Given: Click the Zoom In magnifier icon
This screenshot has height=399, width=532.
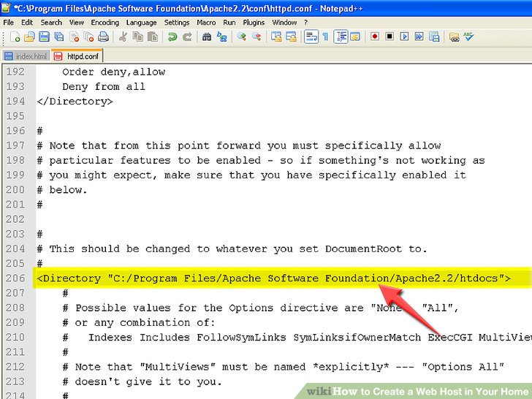Looking at the screenshot, I should click(x=240, y=37).
